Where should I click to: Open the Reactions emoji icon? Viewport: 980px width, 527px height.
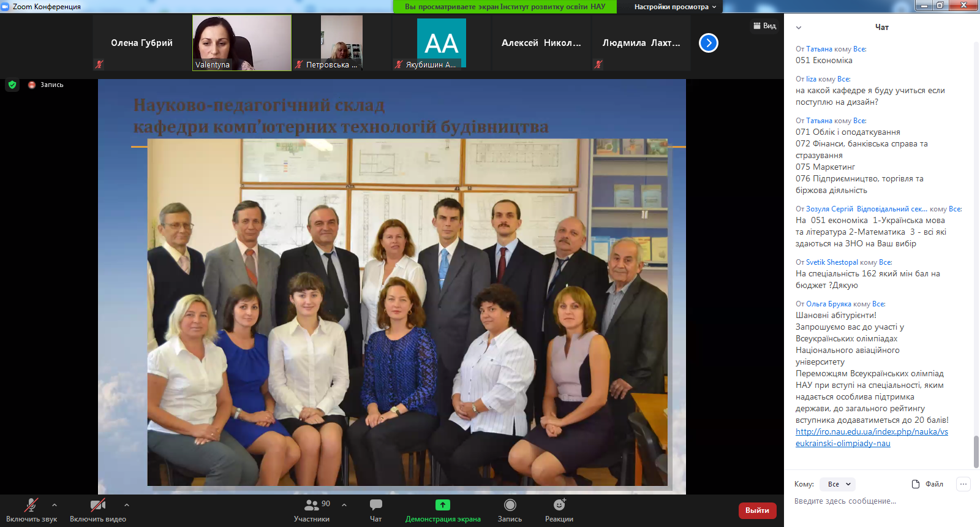(559, 505)
